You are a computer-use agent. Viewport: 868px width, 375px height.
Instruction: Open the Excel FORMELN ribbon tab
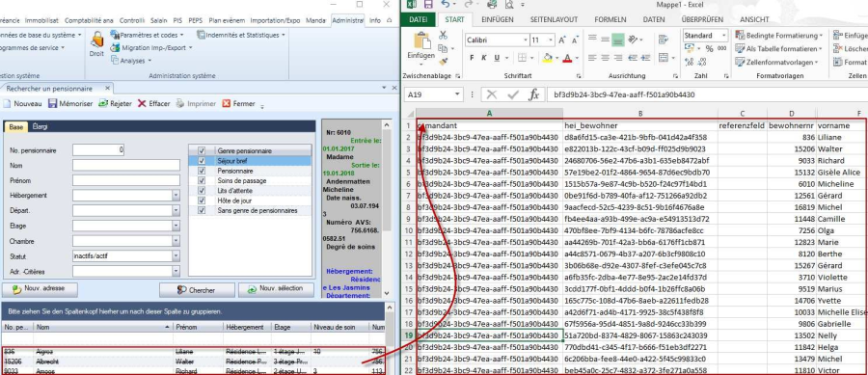point(610,19)
